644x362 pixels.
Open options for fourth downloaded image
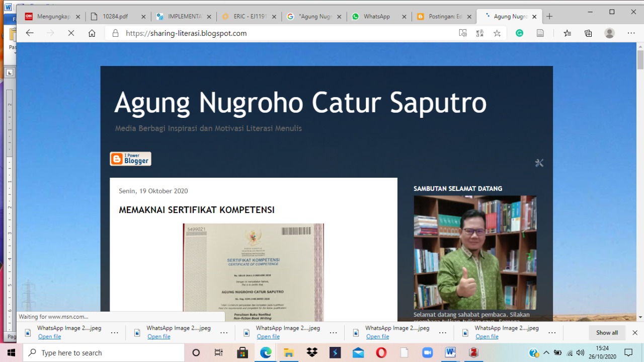443,333
